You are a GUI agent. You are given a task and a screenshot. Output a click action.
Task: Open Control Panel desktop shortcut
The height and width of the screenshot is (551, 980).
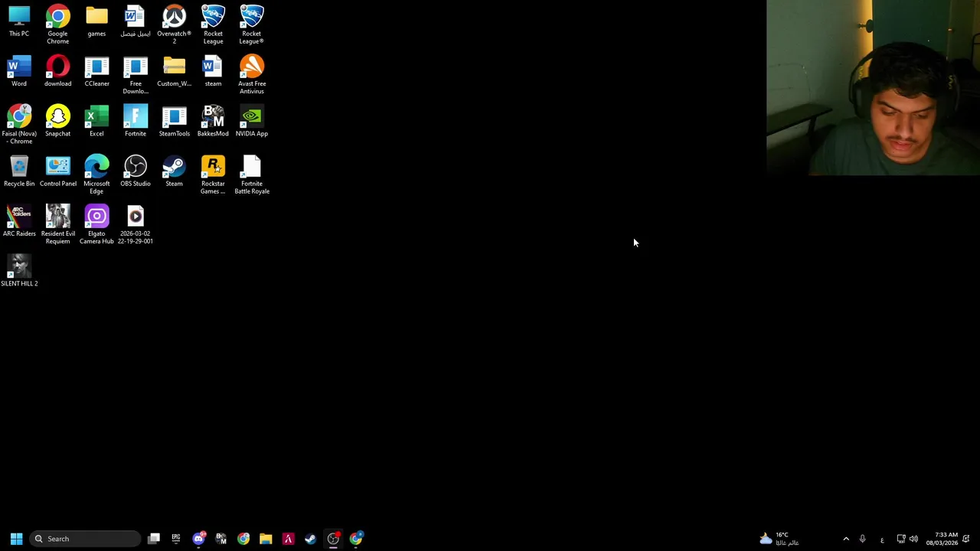[x=57, y=171]
